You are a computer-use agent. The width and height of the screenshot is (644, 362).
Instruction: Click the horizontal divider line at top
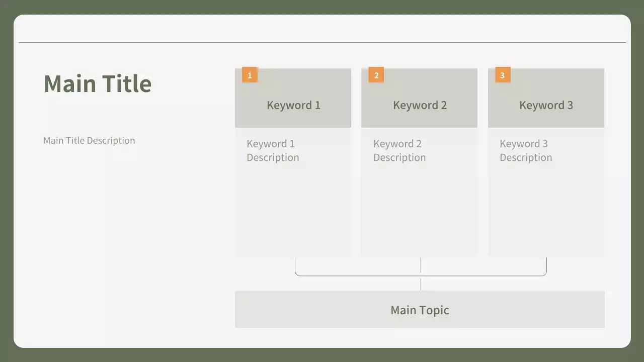[x=322, y=43]
